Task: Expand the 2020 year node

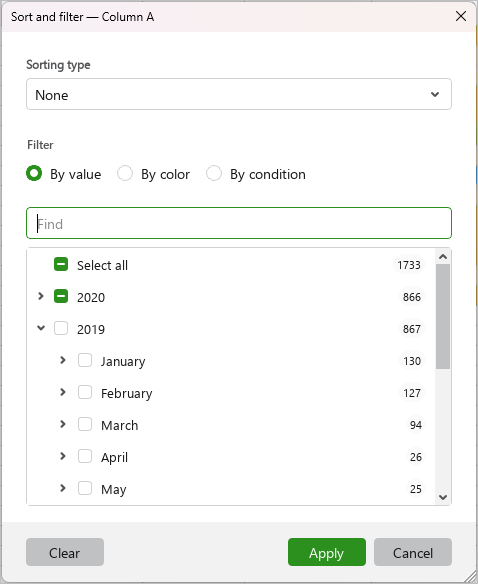Action: 41,296
